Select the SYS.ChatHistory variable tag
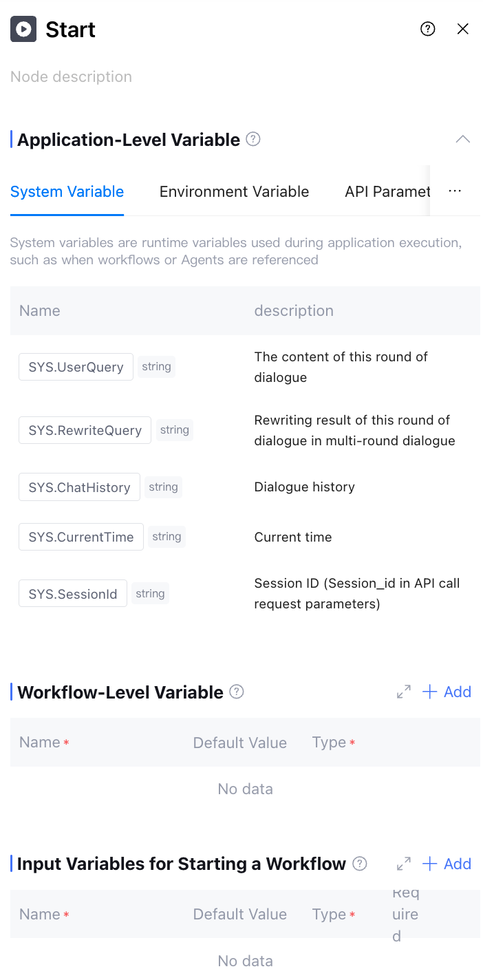The image size is (483, 980). pyautogui.click(x=79, y=487)
